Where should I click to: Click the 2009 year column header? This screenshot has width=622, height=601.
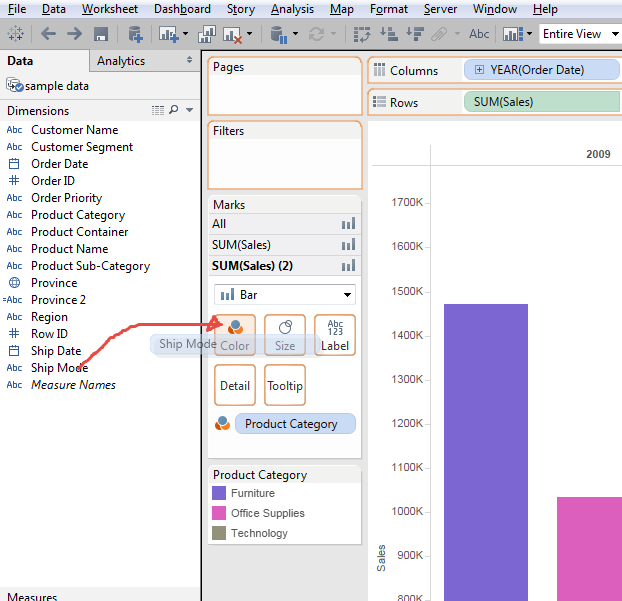[598, 154]
